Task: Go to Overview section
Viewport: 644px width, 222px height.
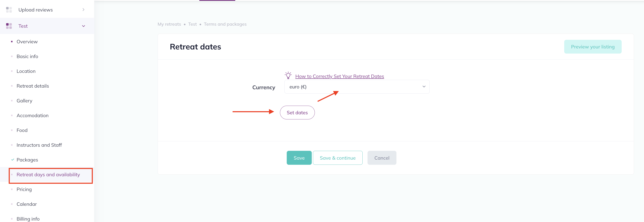Action: (x=27, y=42)
